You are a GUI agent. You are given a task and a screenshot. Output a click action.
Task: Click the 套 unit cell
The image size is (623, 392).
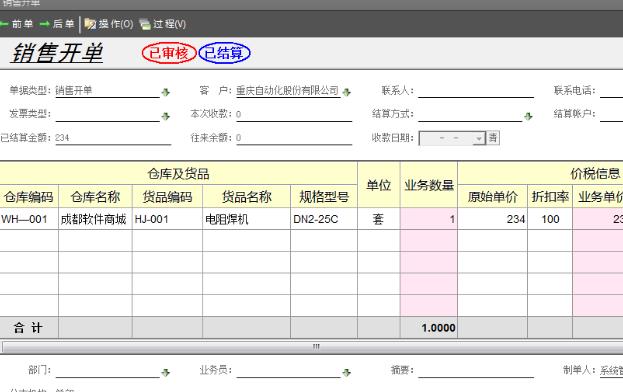pyautogui.click(x=379, y=219)
